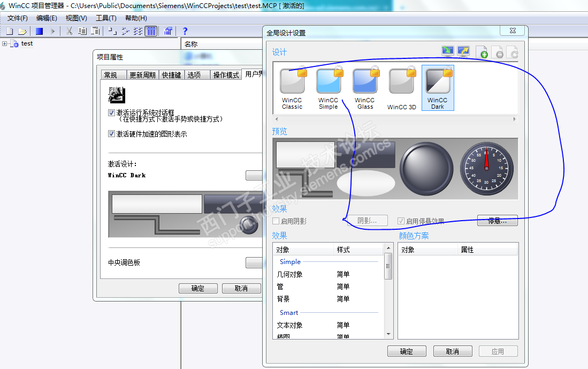Click the 应用 button
Screen dimensions: 588x369
pyautogui.click(x=498, y=351)
